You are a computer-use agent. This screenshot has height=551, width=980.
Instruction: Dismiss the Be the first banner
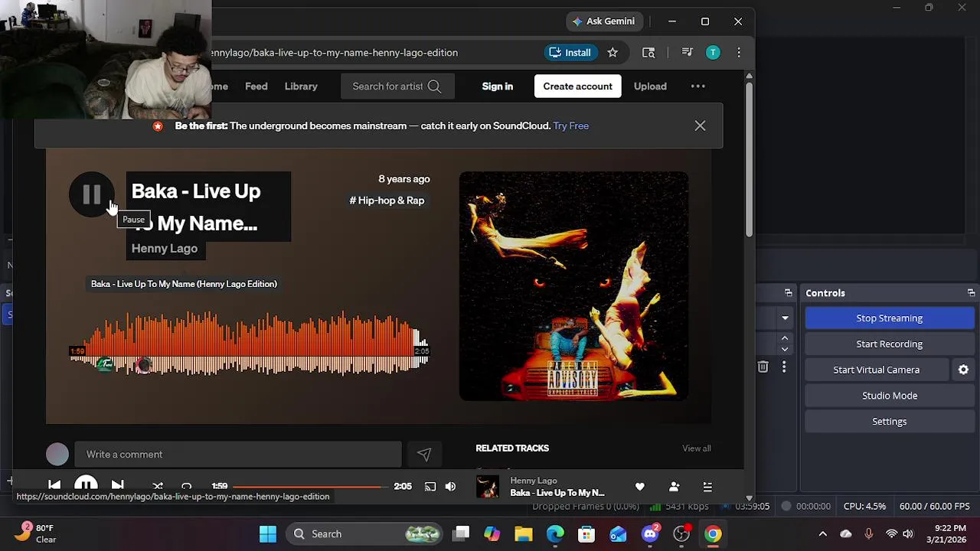point(700,126)
